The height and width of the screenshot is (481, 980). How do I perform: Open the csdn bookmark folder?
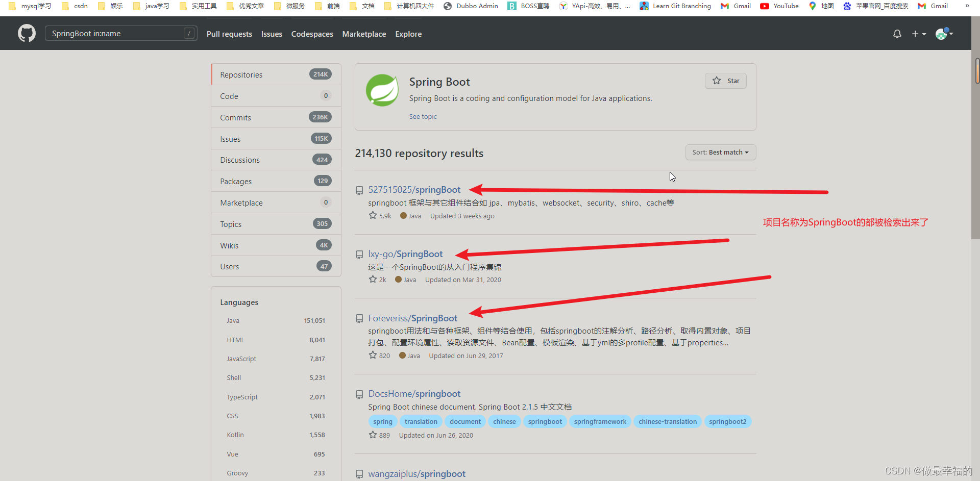(75, 6)
